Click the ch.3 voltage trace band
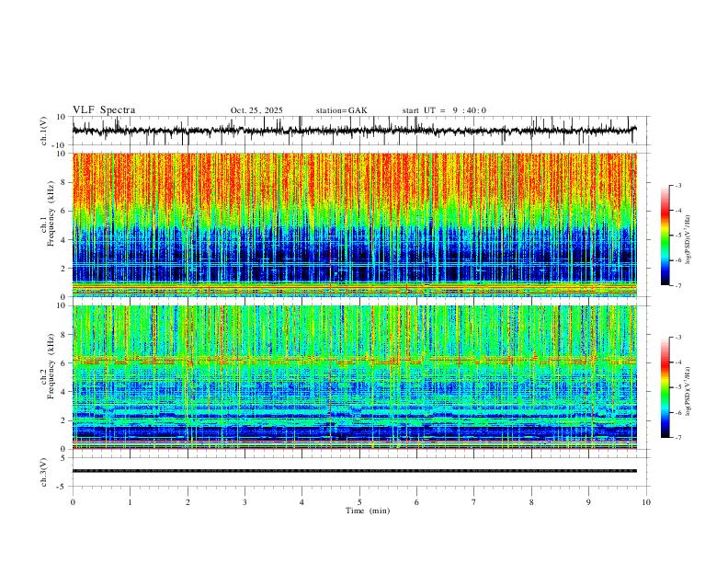This screenshot has width=728, height=563. (354, 471)
